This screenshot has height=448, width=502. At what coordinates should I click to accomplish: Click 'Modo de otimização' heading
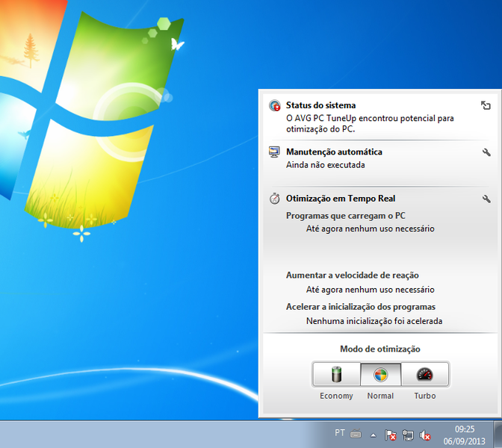pos(380,349)
